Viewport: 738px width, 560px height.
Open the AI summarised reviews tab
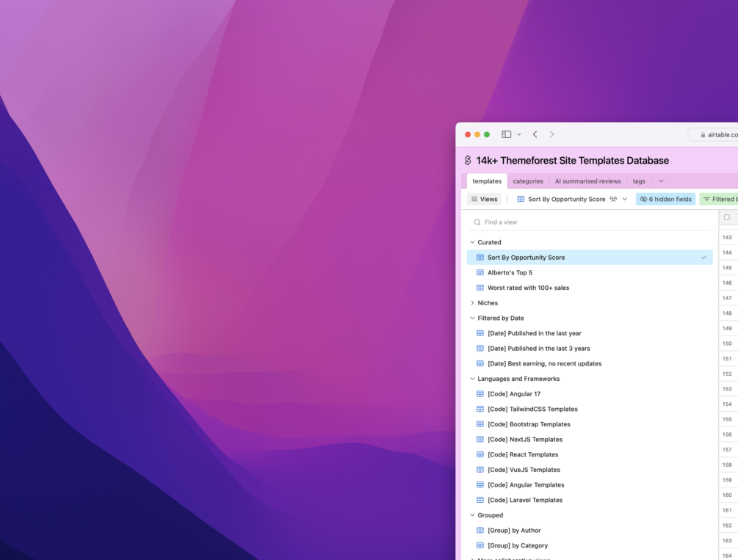tap(587, 181)
